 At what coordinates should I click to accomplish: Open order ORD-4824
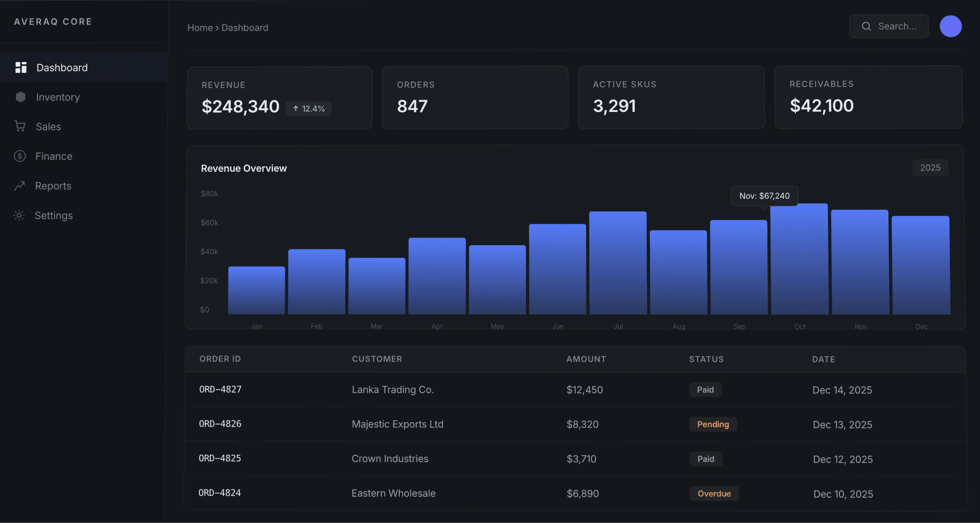(x=220, y=493)
